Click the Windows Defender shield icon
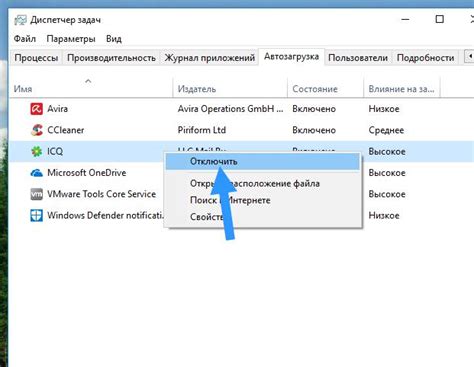474x367 pixels. pyautogui.click(x=36, y=215)
